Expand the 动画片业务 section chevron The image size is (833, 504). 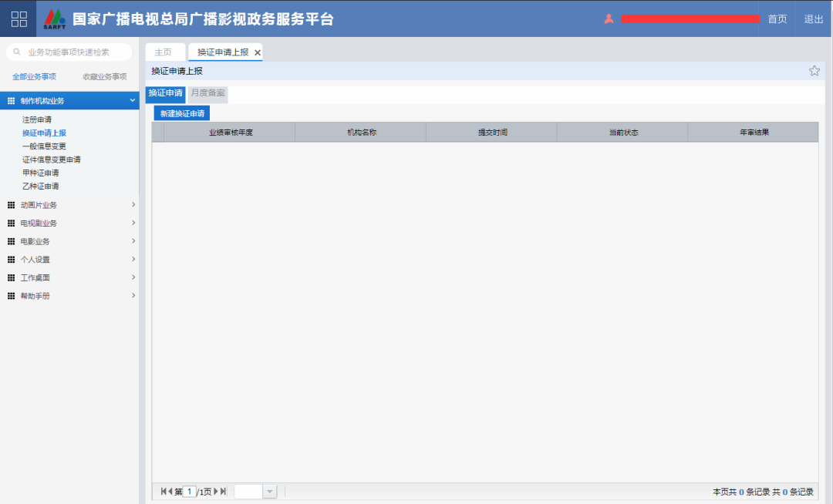133,205
